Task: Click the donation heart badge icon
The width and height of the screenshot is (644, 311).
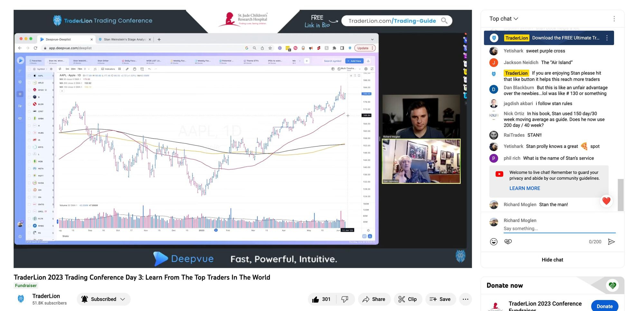Action: [x=612, y=285]
